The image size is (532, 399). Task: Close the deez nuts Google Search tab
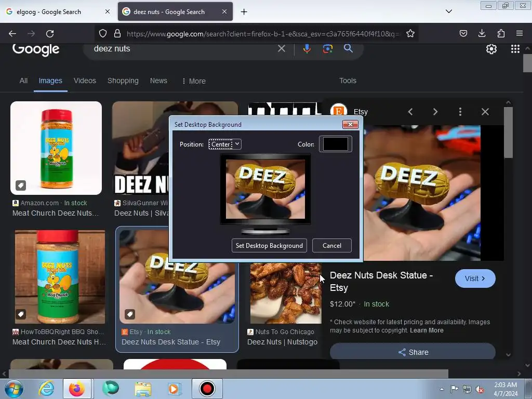tap(224, 11)
